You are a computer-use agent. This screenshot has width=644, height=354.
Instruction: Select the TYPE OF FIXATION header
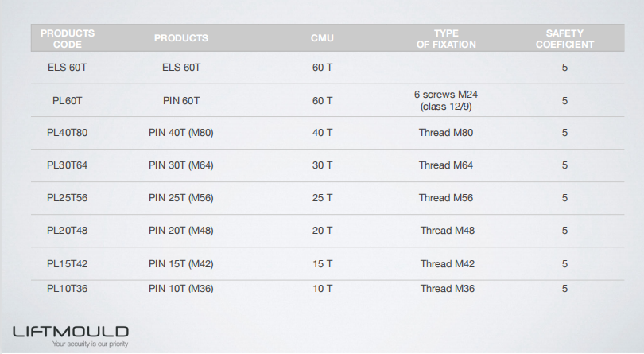click(x=446, y=39)
